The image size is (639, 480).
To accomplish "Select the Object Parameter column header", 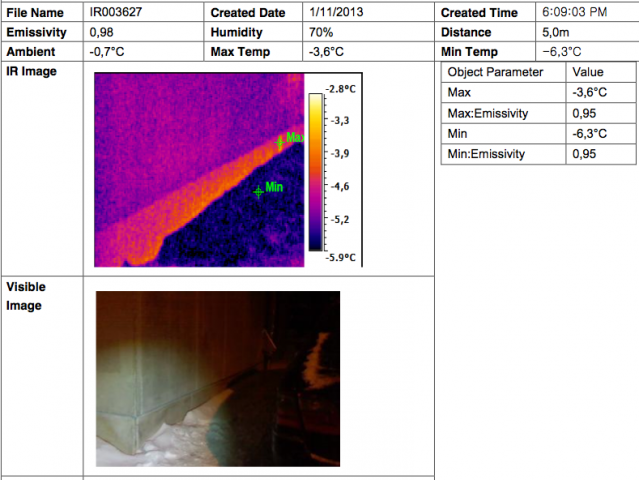I will (x=495, y=72).
